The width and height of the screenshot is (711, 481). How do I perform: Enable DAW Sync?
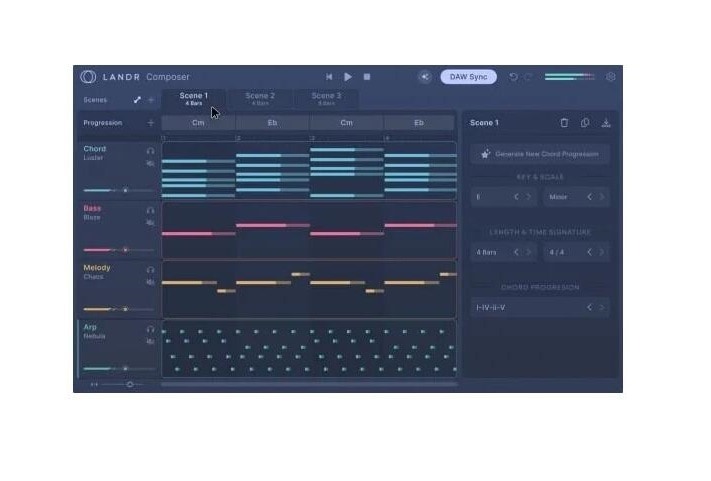(x=468, y=77)
